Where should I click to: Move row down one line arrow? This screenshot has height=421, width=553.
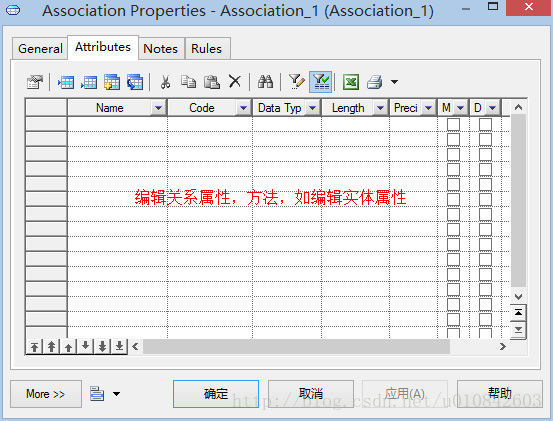[x=85, y=347]
